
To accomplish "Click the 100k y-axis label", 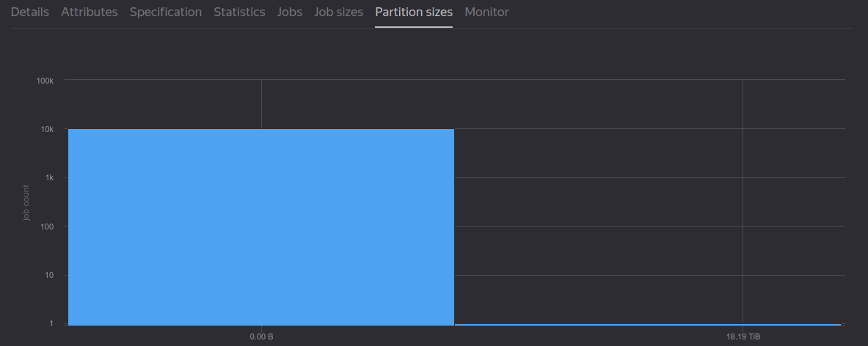I will [x=45, y=80].
